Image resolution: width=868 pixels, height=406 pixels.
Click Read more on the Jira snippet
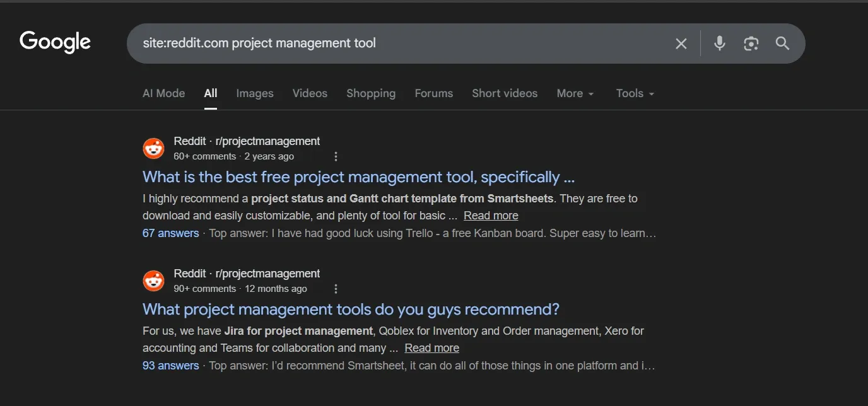[x=431, y=348]
